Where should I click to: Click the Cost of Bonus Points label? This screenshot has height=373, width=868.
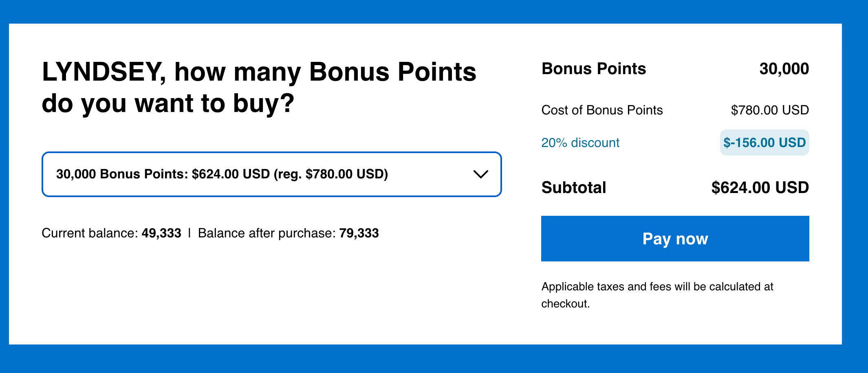click(602, 110)
